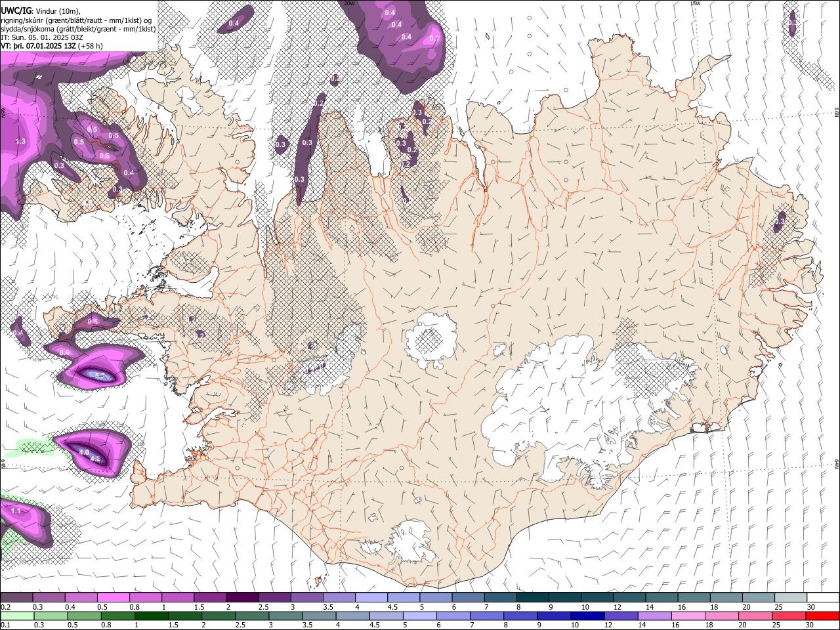Click the 'Vindur (10m)' header text

[x=57, y=12]
